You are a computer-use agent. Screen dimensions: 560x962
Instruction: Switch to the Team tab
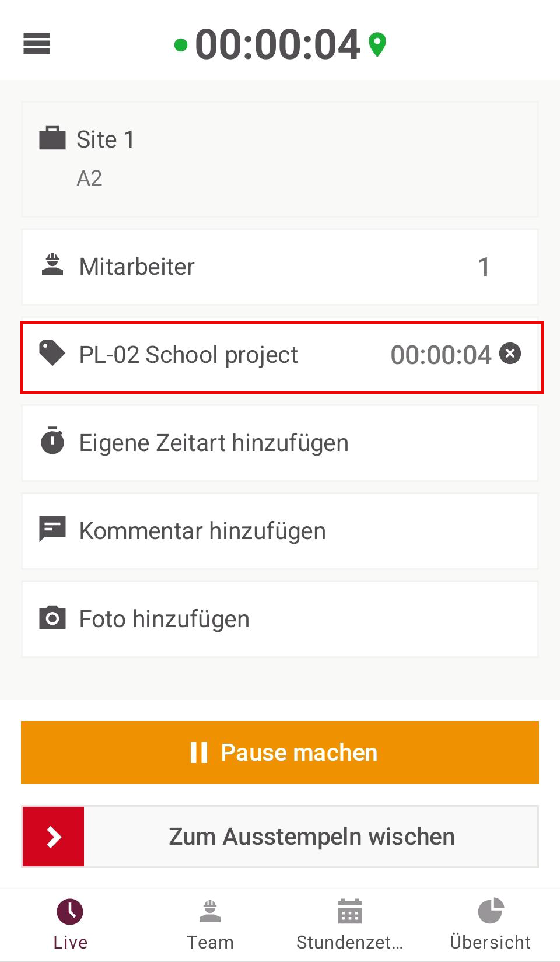tap(210, 925)
